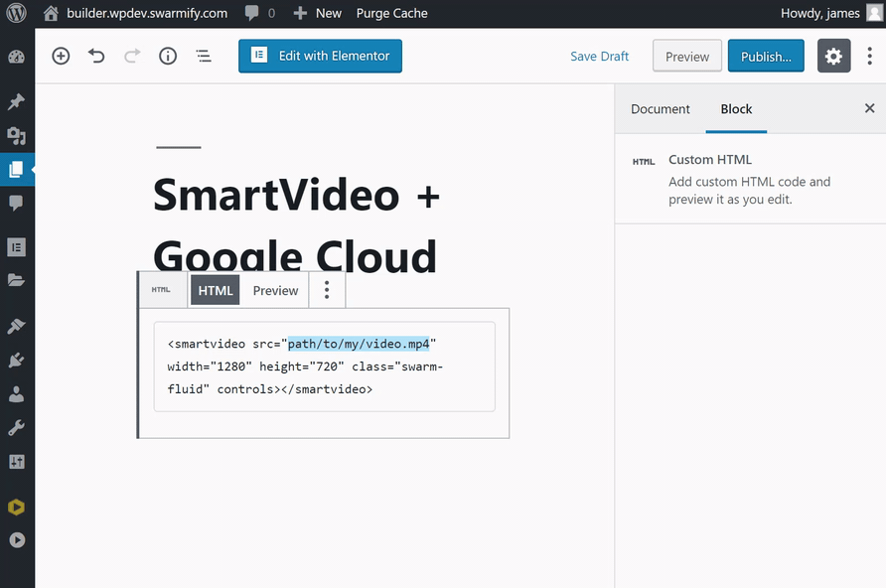Click the Custom HTML block heading
The height and width of the screenshot is (588, 886).
point(710,160)
